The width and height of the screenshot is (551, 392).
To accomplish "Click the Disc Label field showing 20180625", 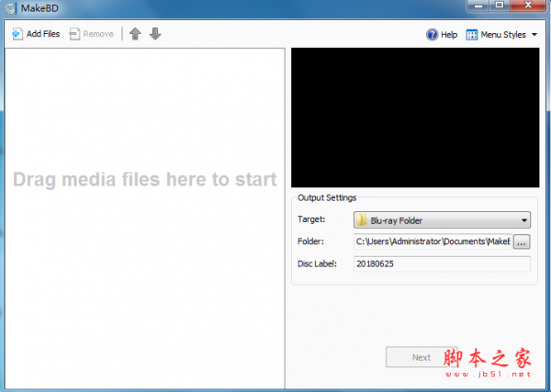I will click(x=442, y=263).
